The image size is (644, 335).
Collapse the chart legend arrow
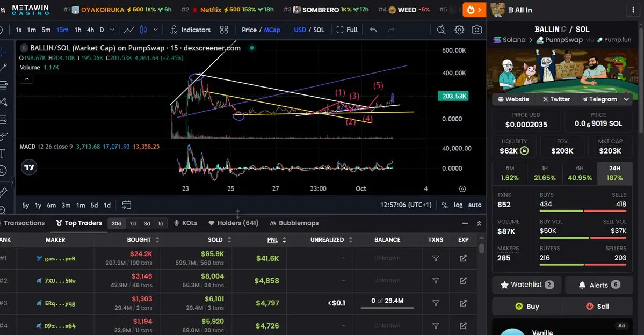point(26,79)
